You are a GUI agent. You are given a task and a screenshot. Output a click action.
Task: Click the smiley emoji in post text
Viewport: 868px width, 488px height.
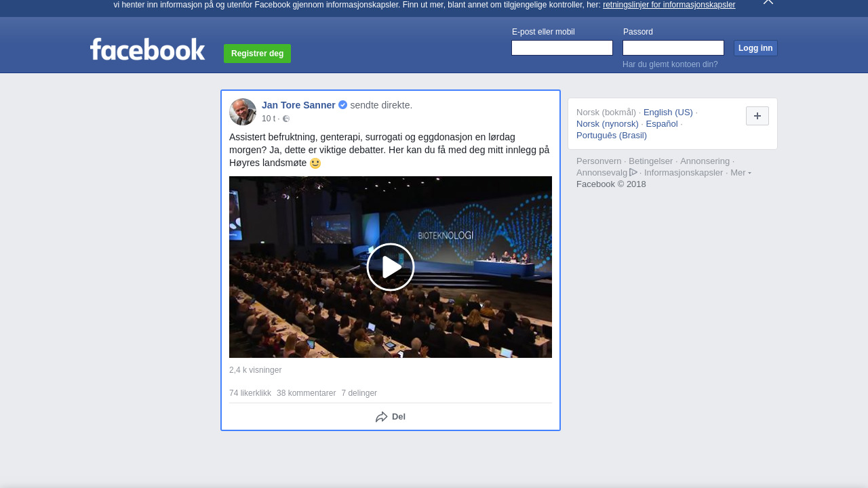pos(315,163)
